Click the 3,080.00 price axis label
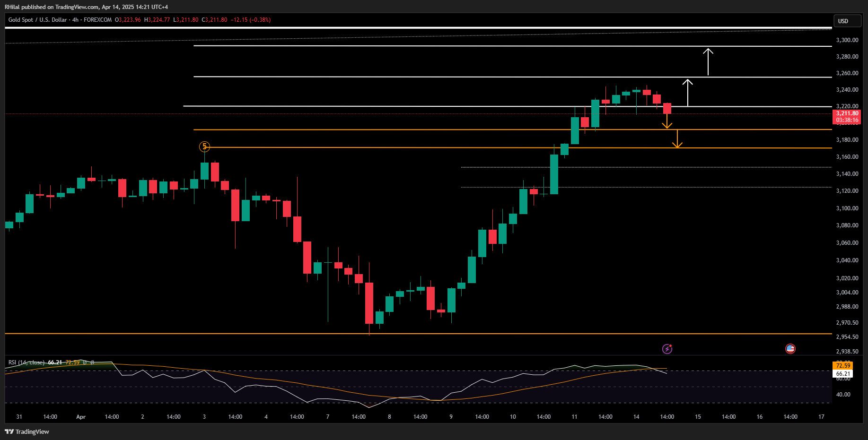Screen dimensions: 868x440 click(x=847, y=225)
